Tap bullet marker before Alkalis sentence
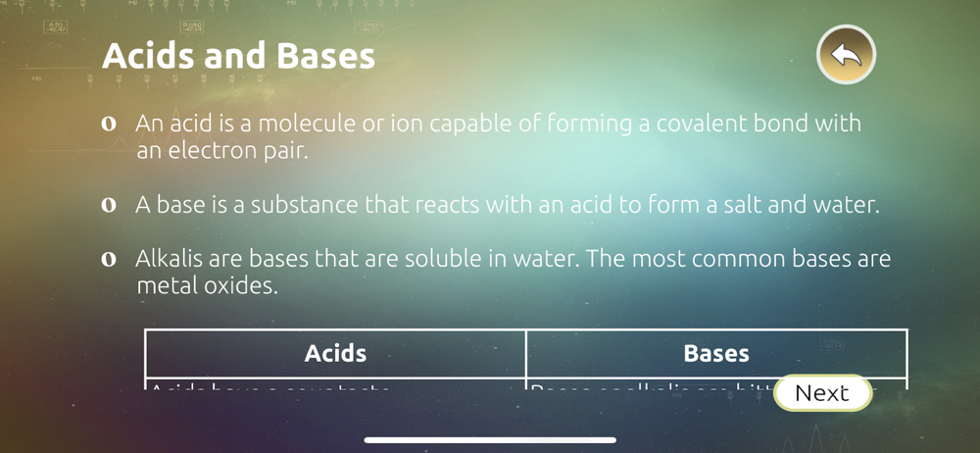Image resolution: width=980 pixels, height=453 pixels. click(109, 260)
